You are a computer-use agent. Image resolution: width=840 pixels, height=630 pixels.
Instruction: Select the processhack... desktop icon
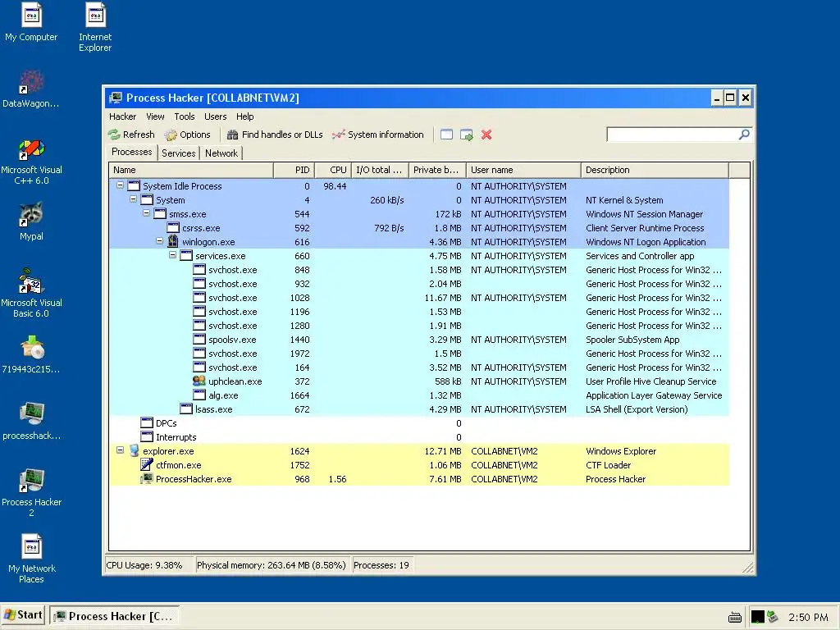pyautogui.click(x=31, y=421)
